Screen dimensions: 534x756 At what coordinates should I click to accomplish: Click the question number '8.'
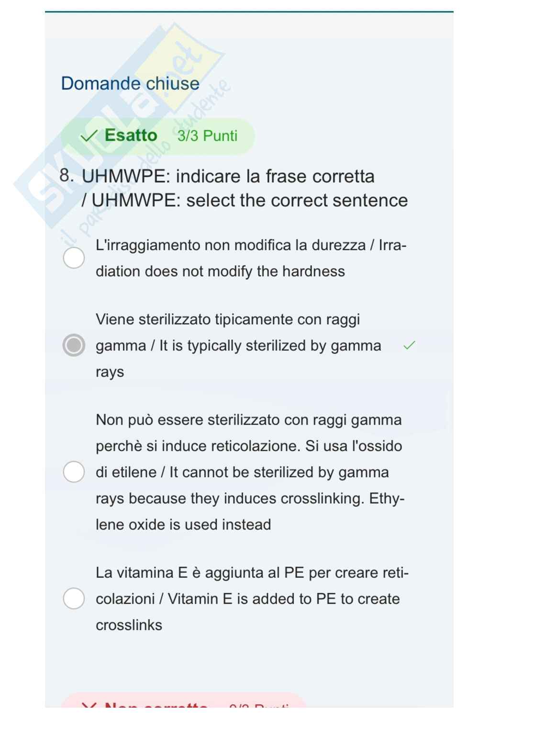click(x=67, y=175)
